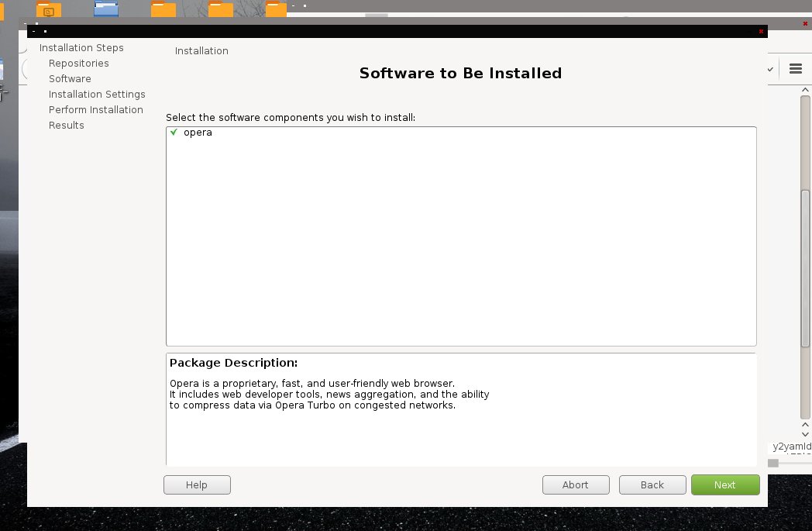Close the installer window with the red X

(761, 32)
